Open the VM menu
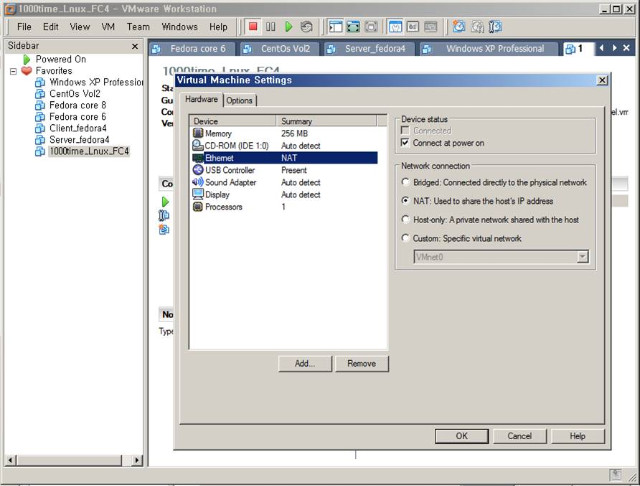 pos(108,27)
